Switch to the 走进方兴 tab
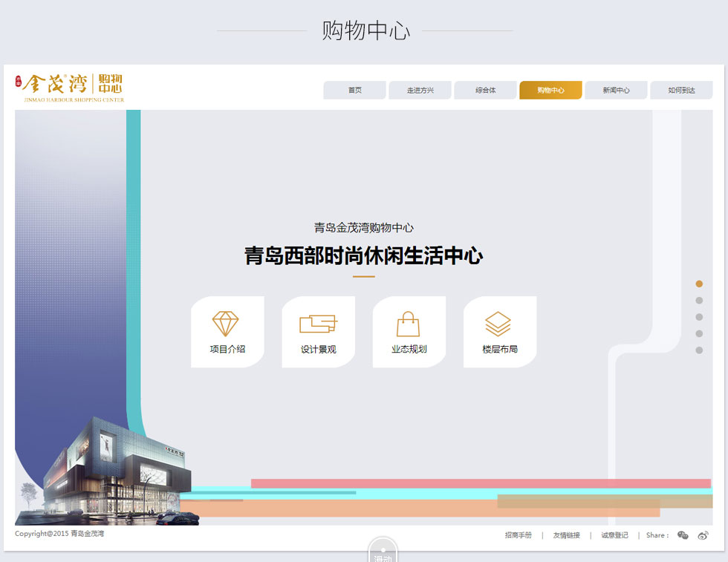 pyautogui.click(x=420, y=91)
